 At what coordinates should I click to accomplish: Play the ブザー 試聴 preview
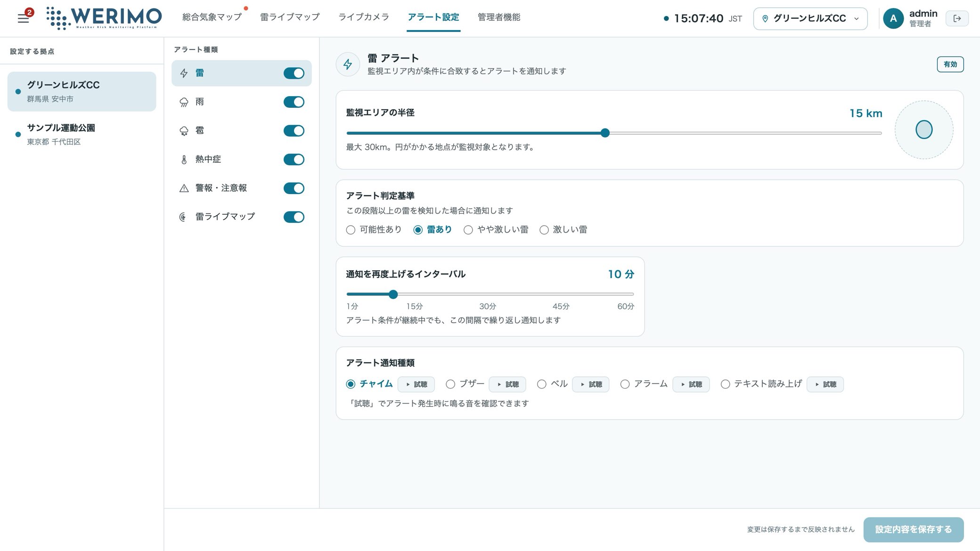[507, 384]
